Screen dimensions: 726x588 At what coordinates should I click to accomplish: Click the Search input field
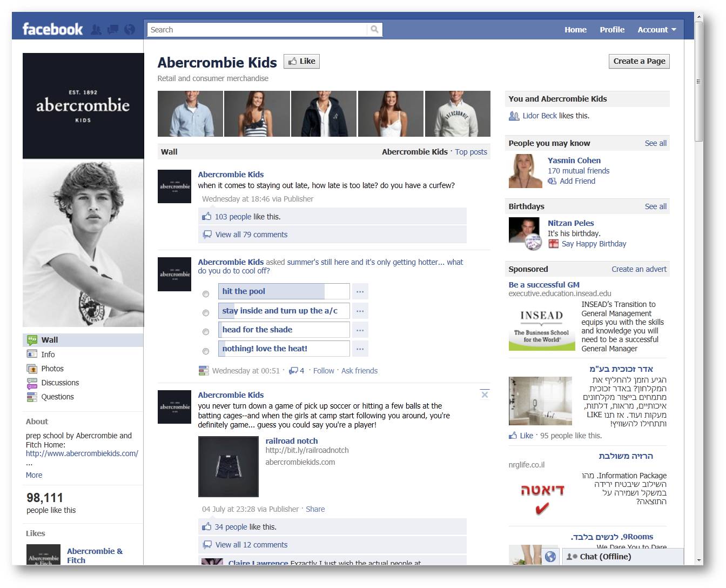pos(257,30)
